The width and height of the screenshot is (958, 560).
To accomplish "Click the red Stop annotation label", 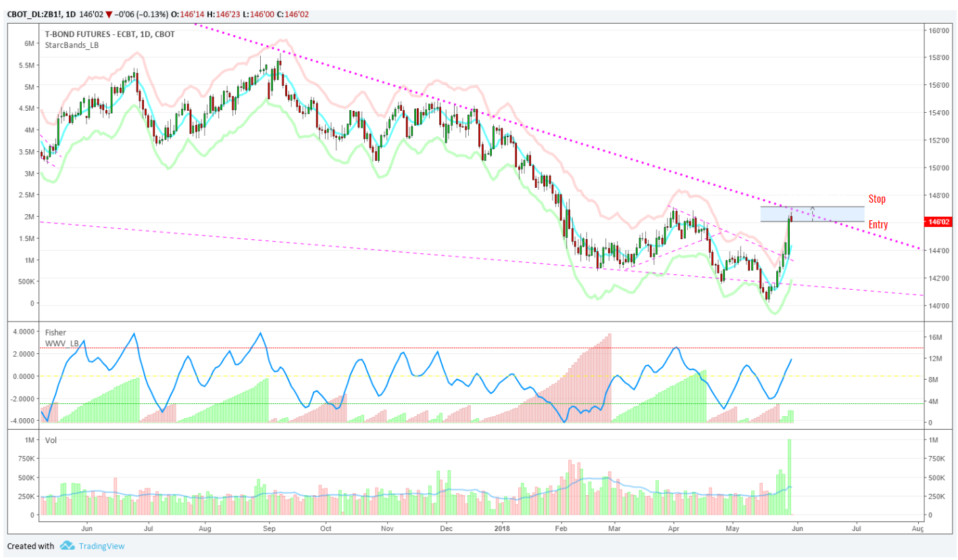I will 877,199.
